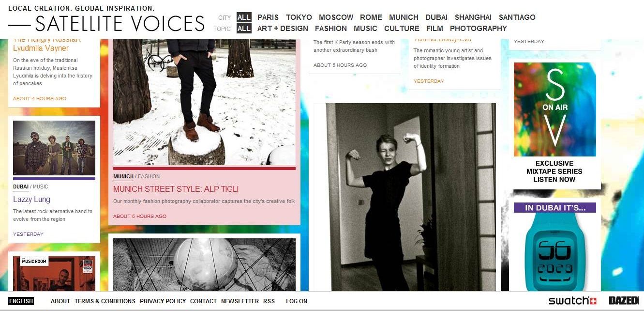
Task: Click the Newsletter link in footer
Action: tap(240, 301)
